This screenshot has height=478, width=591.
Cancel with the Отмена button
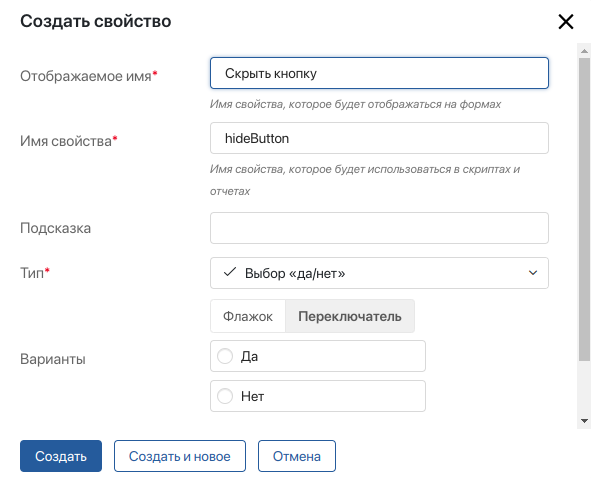pyautogui.click(x=297, y=456)
